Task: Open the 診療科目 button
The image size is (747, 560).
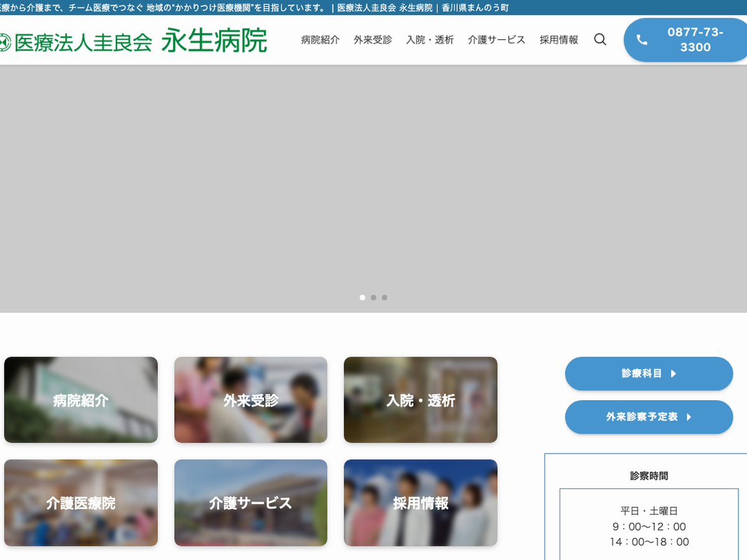Action: pos(649,374)
